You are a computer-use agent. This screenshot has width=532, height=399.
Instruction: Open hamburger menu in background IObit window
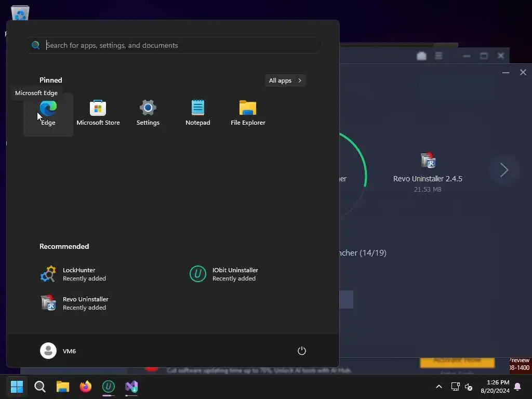pyautogui.click(x=438, y=56)
